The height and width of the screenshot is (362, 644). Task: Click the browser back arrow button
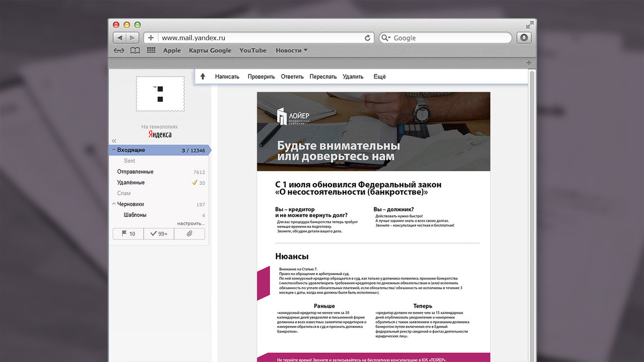point(120,38)
